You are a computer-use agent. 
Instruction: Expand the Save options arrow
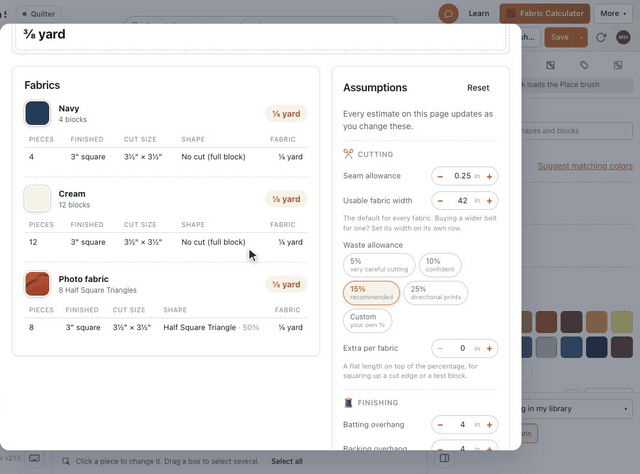[x=581, y=38]
